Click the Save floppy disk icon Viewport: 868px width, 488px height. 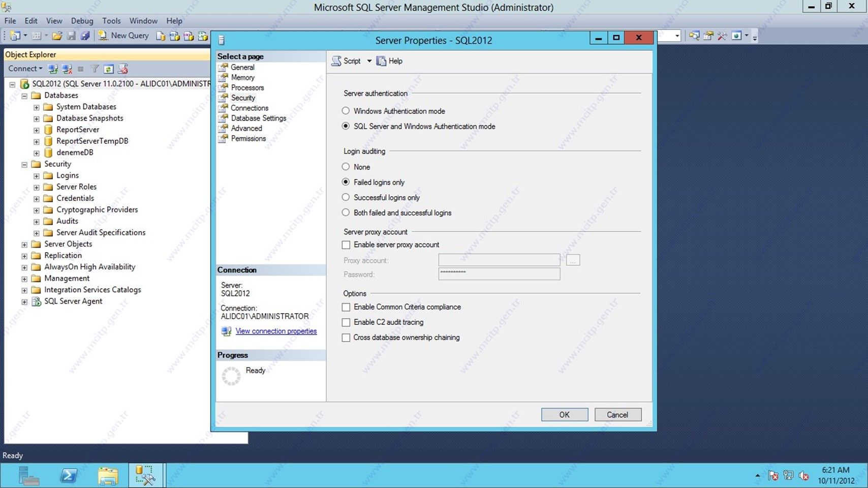(71, 36)
